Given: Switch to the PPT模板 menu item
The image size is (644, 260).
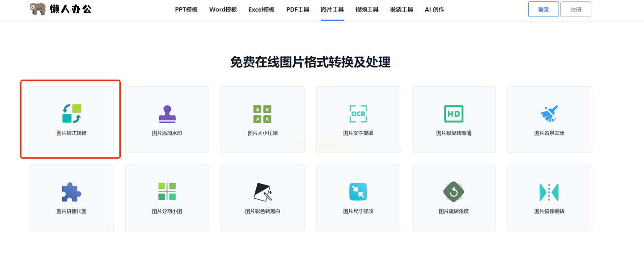Looking at the screenshot, I should point(186,9).
